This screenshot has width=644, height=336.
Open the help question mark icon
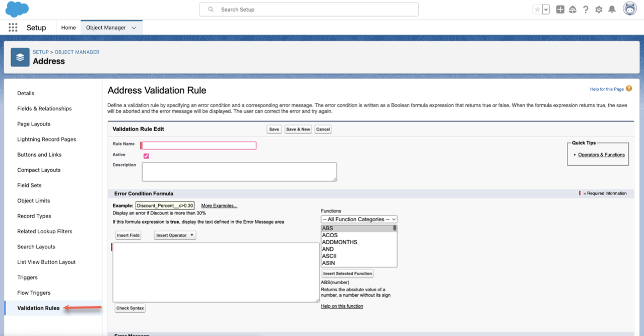pos(586,10)
